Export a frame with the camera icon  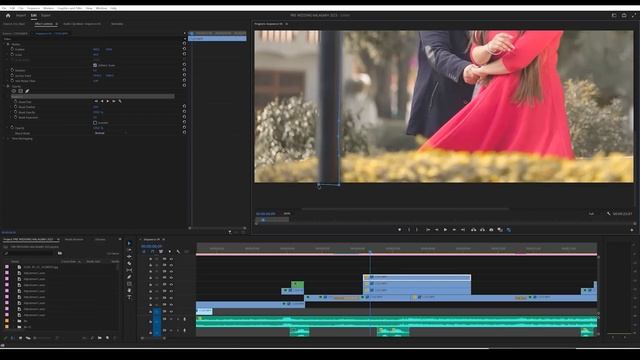click(x=491, y=230)
